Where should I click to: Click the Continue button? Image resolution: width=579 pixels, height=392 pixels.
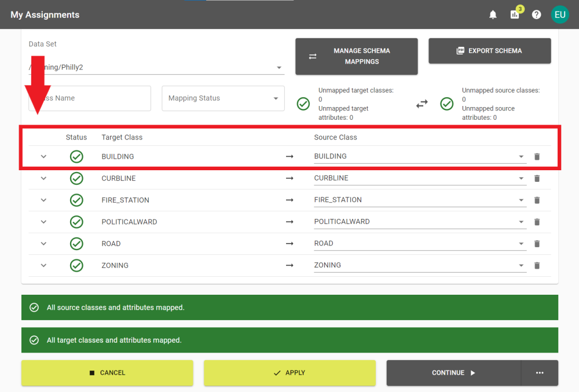pyautogui.click(x=453, y=373)
